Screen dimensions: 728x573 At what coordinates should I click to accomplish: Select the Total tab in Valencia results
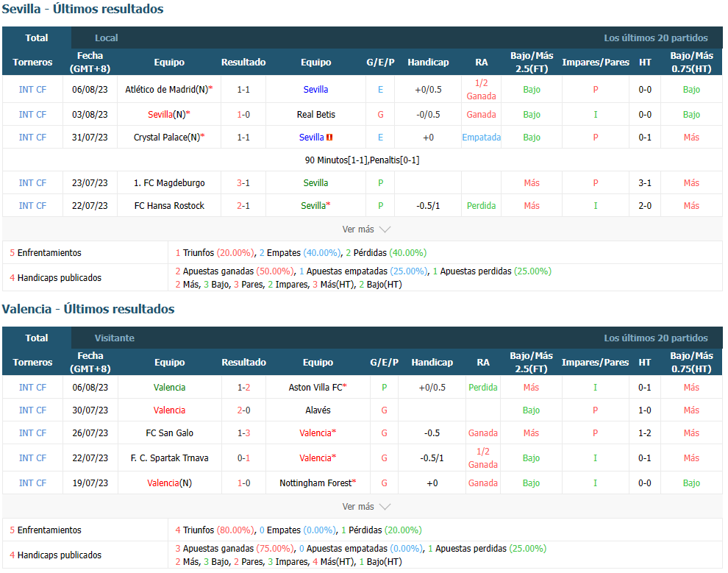[x=37, y=338]
